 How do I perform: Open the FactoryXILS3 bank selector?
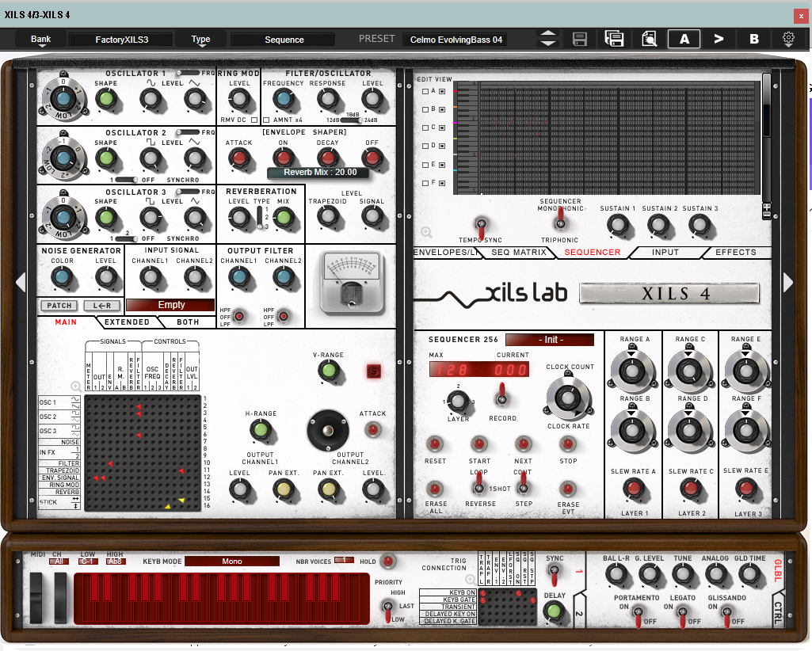point(121,40)
